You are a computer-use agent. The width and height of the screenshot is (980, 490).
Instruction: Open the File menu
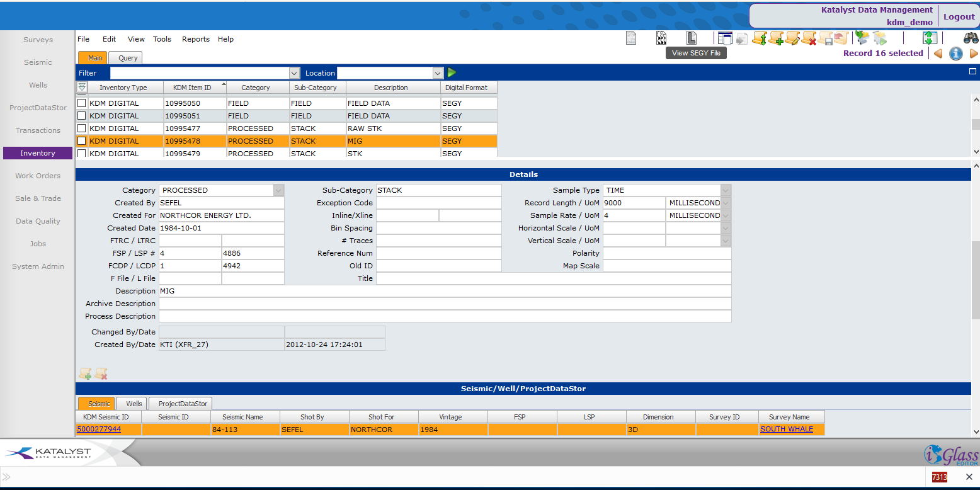83,39
